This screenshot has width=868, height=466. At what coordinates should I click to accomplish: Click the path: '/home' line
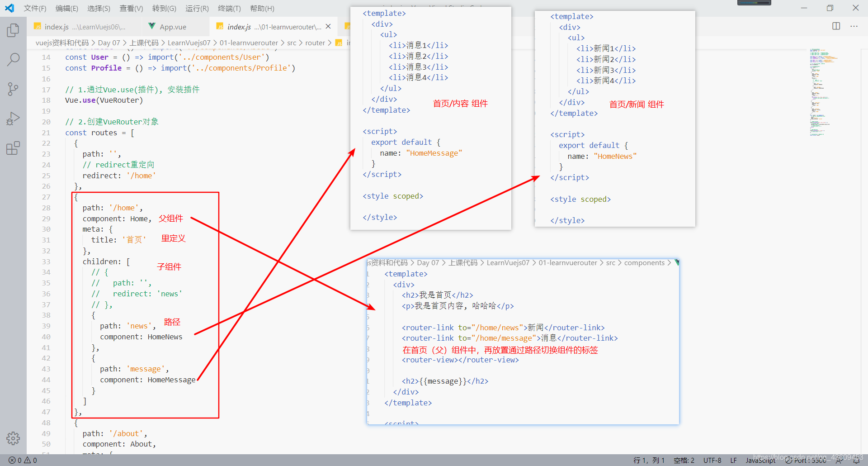(x=113, y=208)
